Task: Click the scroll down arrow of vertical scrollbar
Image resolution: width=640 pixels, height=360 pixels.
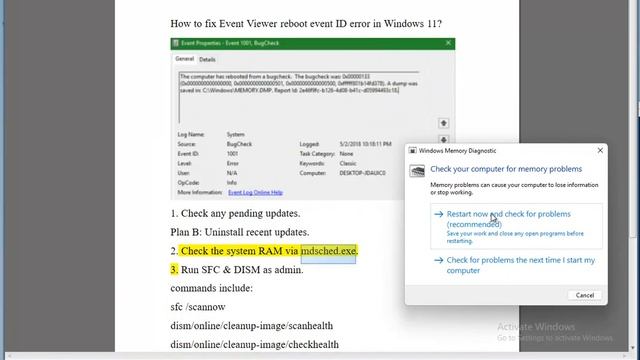Action: pyautogui.click(x=634, y=348)
